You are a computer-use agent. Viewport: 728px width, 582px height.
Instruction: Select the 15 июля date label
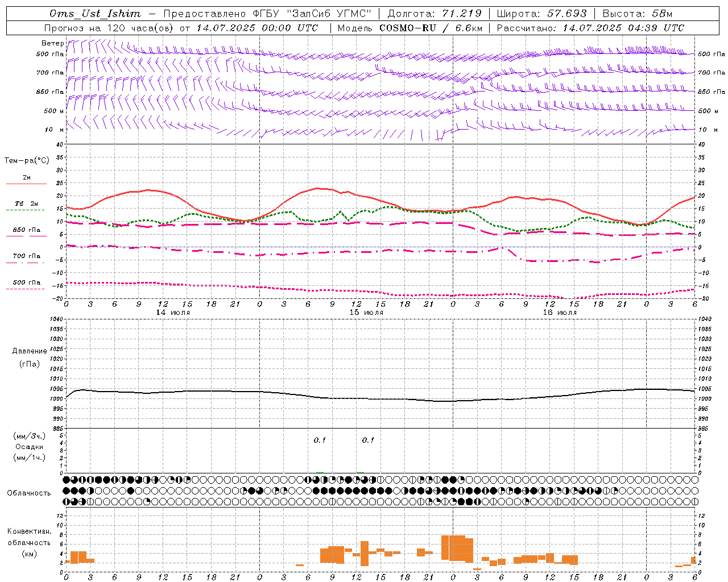(366, 312)
